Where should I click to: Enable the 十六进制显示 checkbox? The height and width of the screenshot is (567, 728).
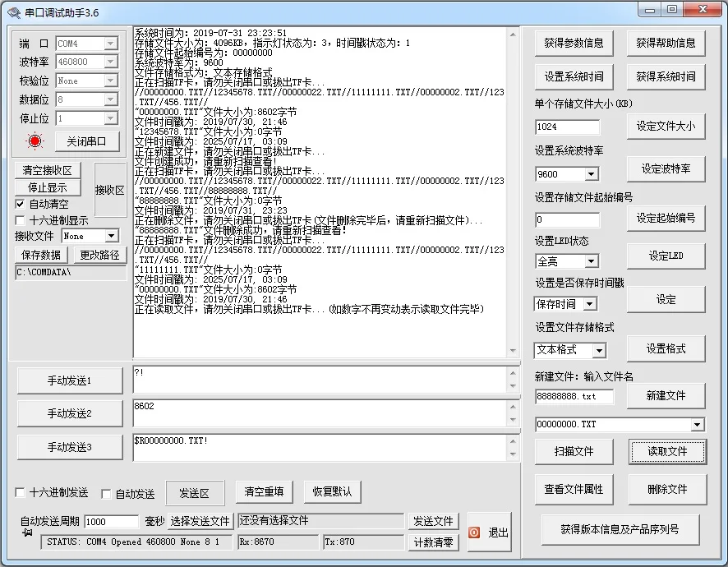click(x=20, y=220)
